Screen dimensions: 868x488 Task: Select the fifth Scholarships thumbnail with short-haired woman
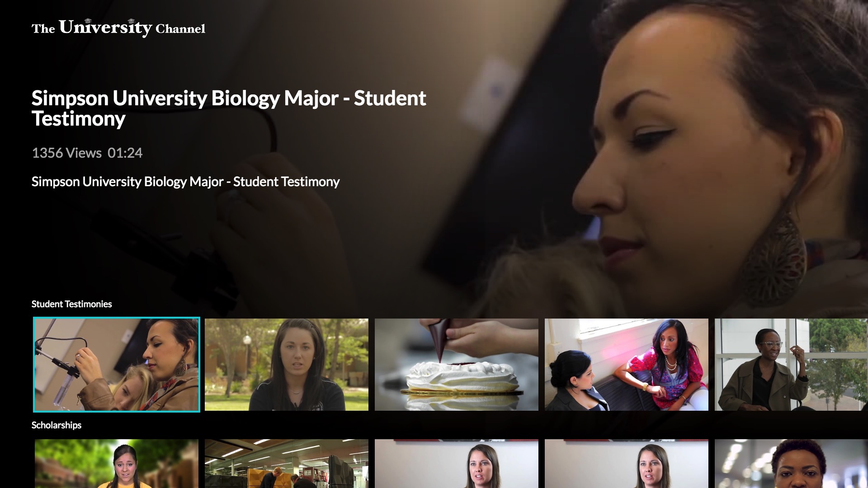[791, 464]
